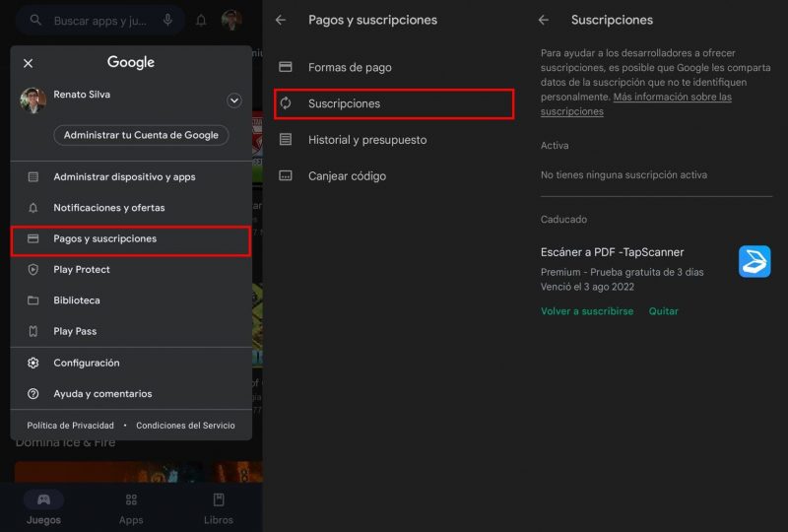The image size is (788, 532).
Task: Tap Renato Silva profile photo in menu
Action: [x=33, y=100]
